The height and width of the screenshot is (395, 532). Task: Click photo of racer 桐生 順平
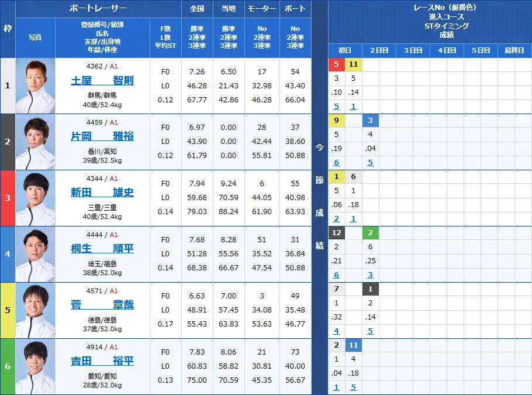point(35,255)
